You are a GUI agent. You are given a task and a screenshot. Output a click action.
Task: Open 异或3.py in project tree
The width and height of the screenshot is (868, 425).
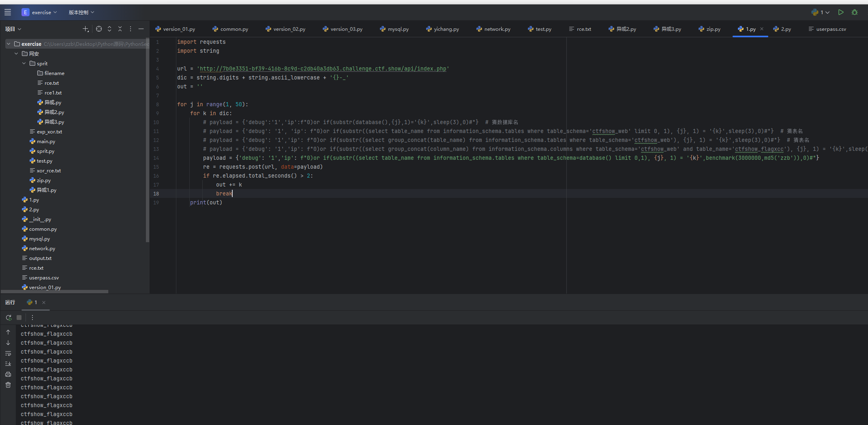(x=51, y=122)
